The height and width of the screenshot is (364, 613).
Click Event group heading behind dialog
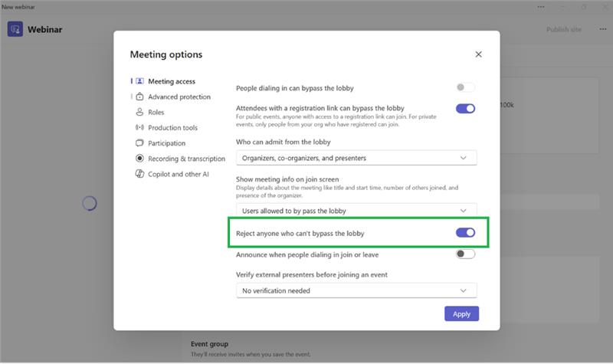(209, 344)
